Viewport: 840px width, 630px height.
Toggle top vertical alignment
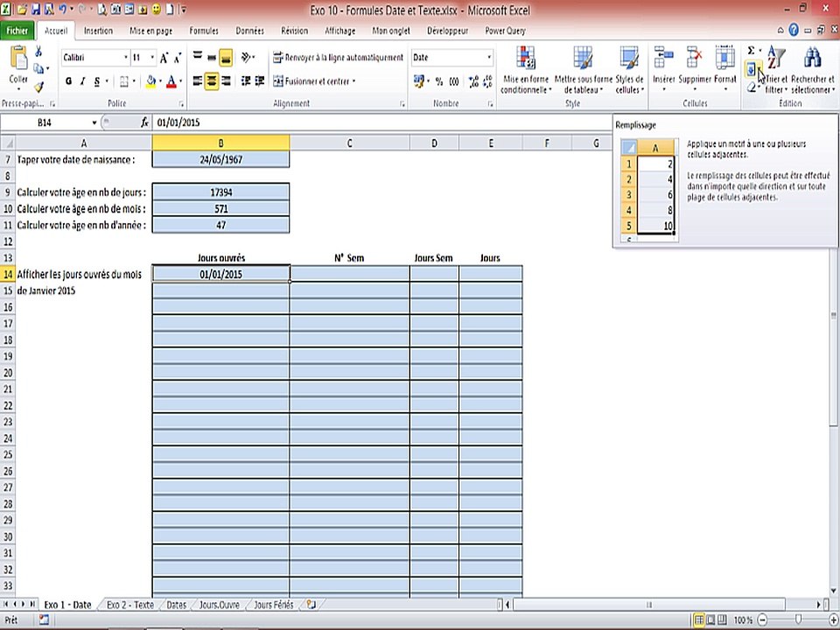(198, 57)
